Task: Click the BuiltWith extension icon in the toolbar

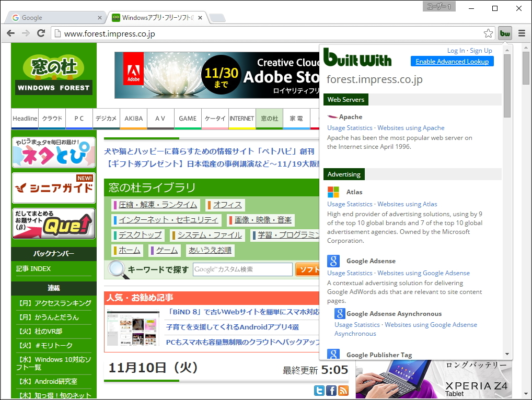Action: point(505,32)
